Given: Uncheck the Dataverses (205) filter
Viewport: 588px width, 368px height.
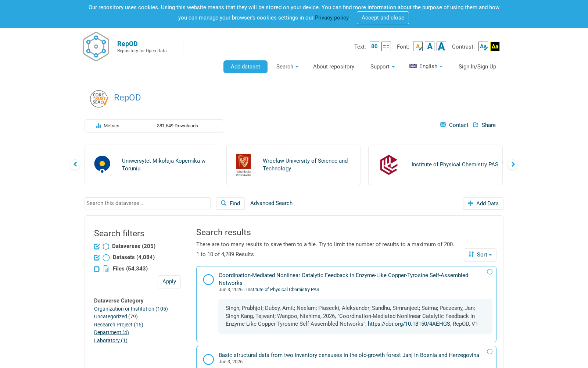Looking at the screenshot, I should click(x=97, y=247).
